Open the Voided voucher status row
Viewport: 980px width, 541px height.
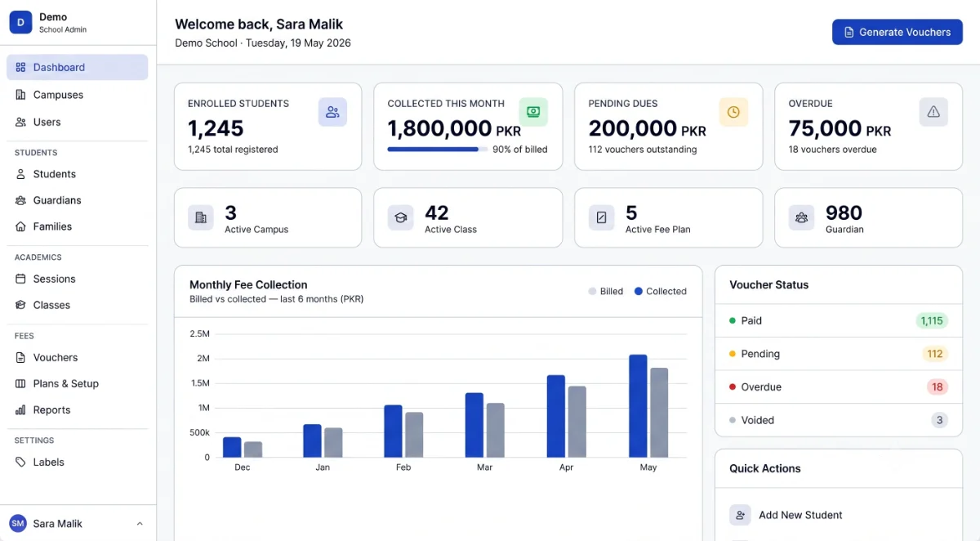[x=839, y=420]
